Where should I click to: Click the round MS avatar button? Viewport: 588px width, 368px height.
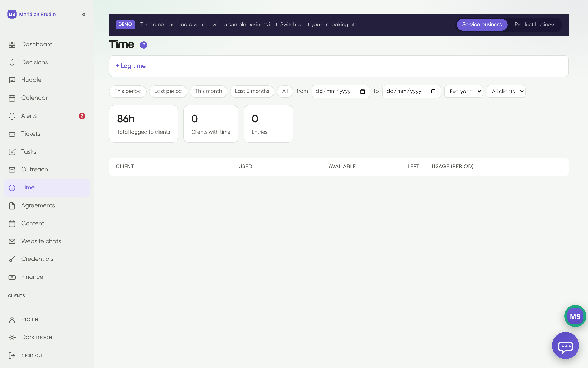click(x=575, y=316)
